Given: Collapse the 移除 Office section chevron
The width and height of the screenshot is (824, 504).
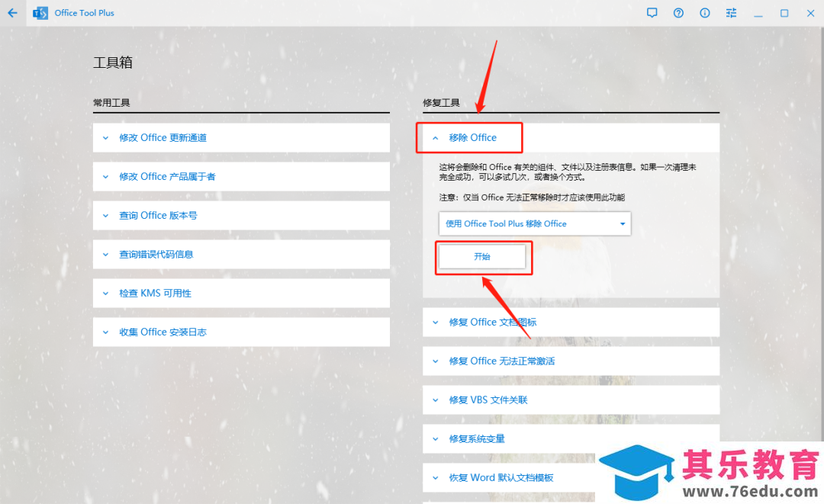Looking at the screenshot, I should coord(435,138).
